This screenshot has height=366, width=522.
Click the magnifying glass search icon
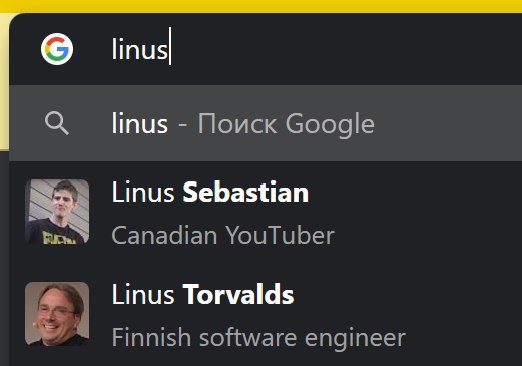57,123
